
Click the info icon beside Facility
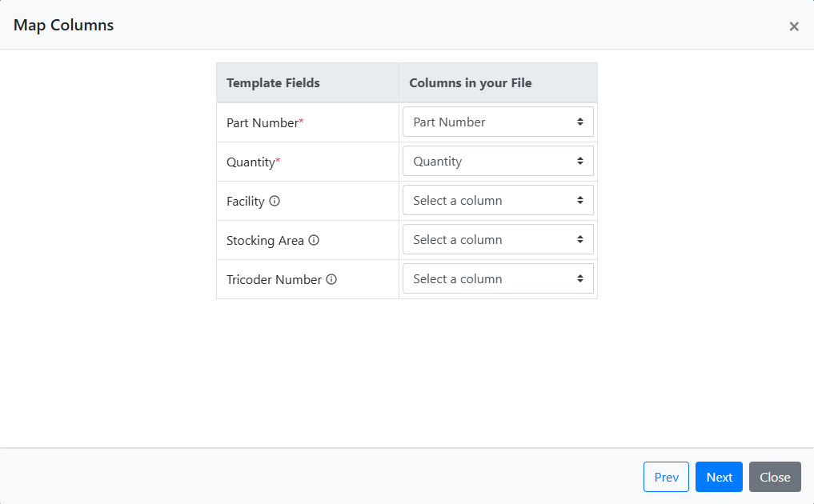[275, 201]
